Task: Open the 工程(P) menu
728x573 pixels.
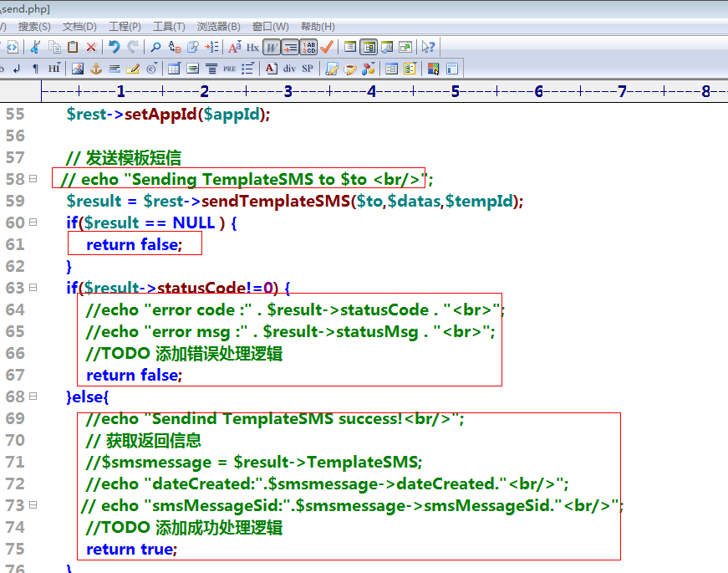Action: (125, 27)
